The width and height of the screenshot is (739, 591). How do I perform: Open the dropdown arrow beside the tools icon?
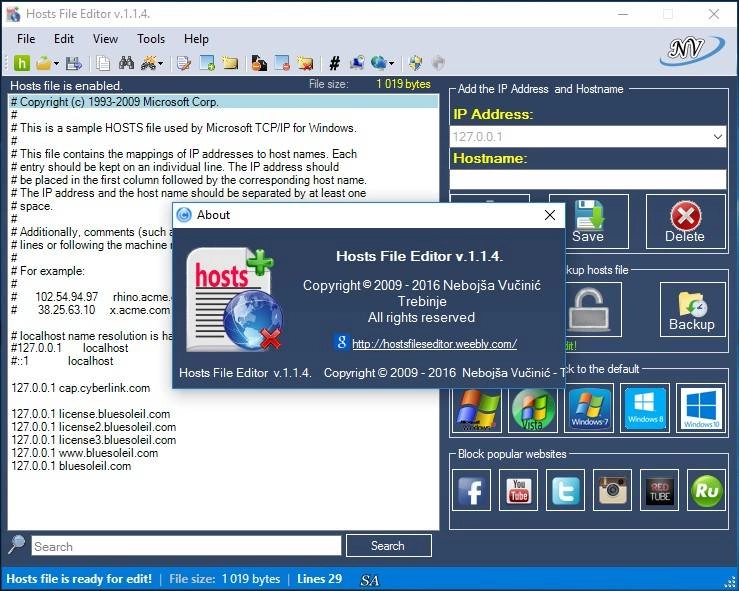coord(161,63)
